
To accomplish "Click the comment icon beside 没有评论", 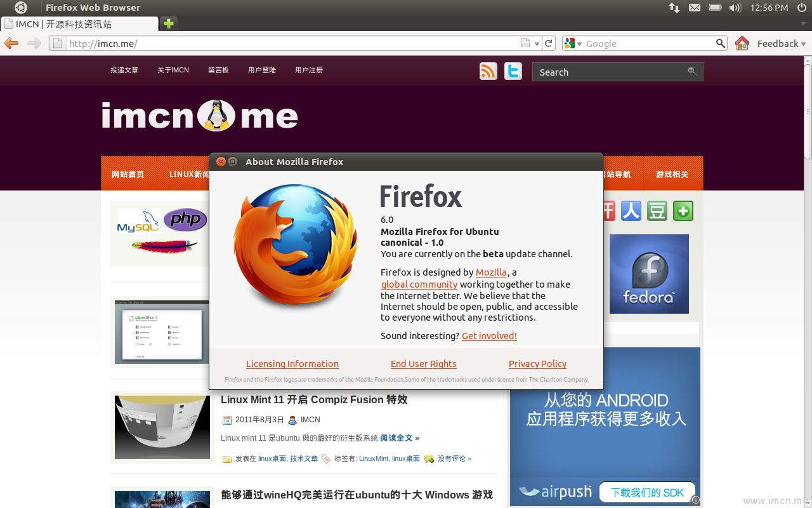I will pos(429,459).
